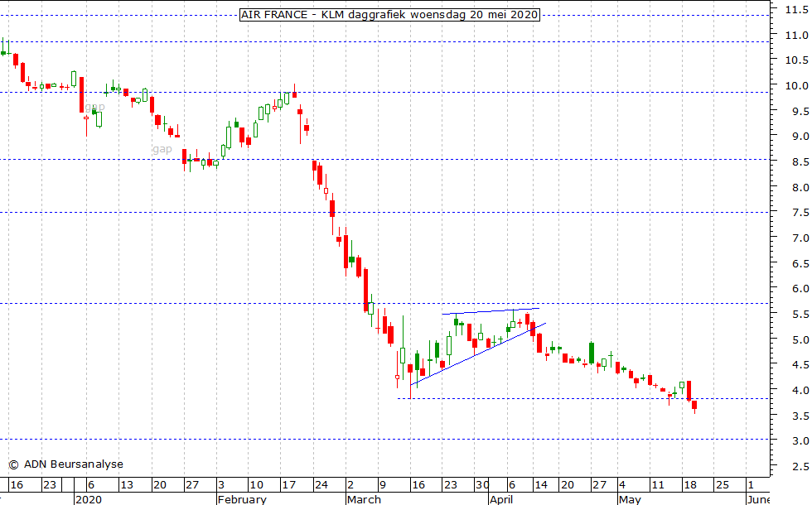Select the 2020 year label on the time axis
Image resolution: width=812 pixels, height=505 pixels.
click(x=89, y=499)
